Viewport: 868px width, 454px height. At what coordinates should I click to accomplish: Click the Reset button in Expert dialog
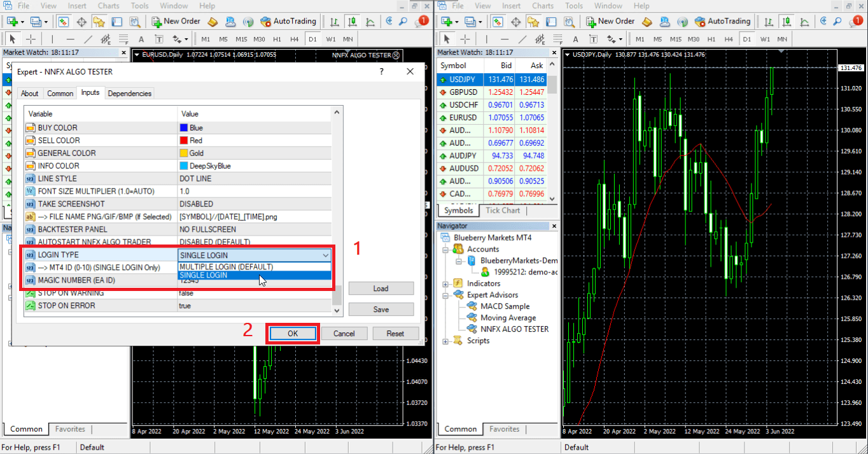pyautogui.click(x=396, y=333)
